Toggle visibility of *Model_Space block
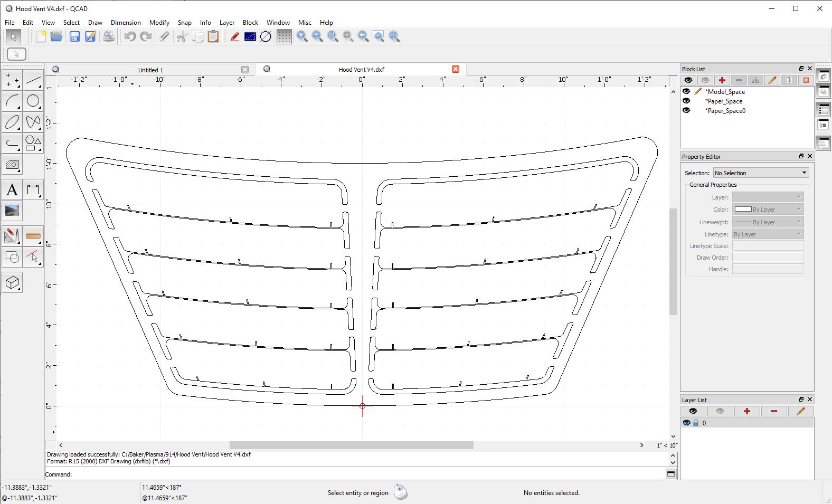Screen dimensions: 832x504 [x=686, y=91]
